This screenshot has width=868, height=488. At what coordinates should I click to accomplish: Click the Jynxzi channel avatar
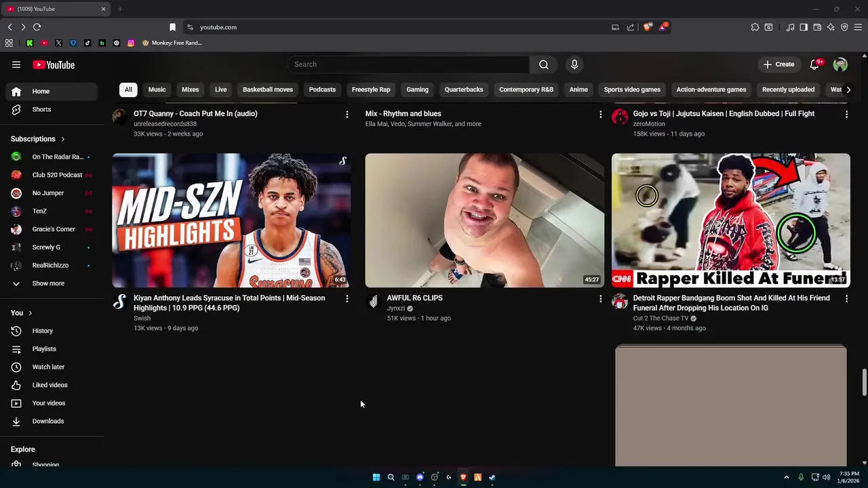pos(373,302)
